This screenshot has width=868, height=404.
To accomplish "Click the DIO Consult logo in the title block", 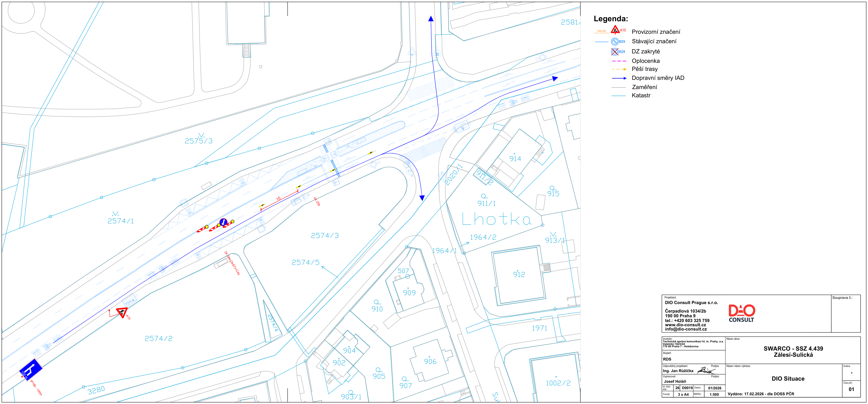I will point(741,314).
